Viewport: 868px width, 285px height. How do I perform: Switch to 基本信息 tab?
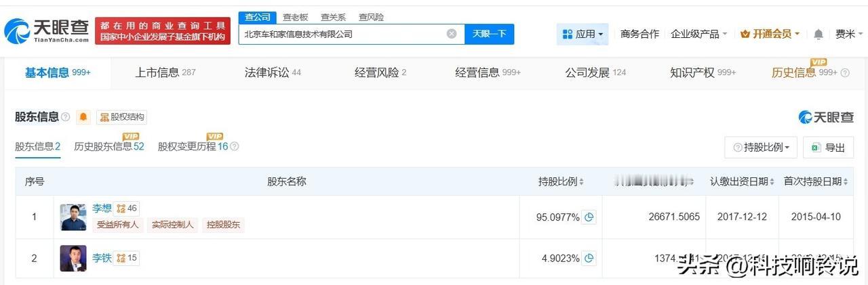pyautogui.click(x=58, y=72)
